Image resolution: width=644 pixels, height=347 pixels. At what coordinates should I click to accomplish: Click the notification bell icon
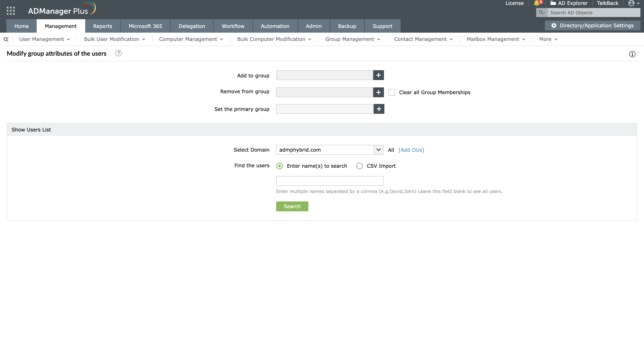pos(536,3)
